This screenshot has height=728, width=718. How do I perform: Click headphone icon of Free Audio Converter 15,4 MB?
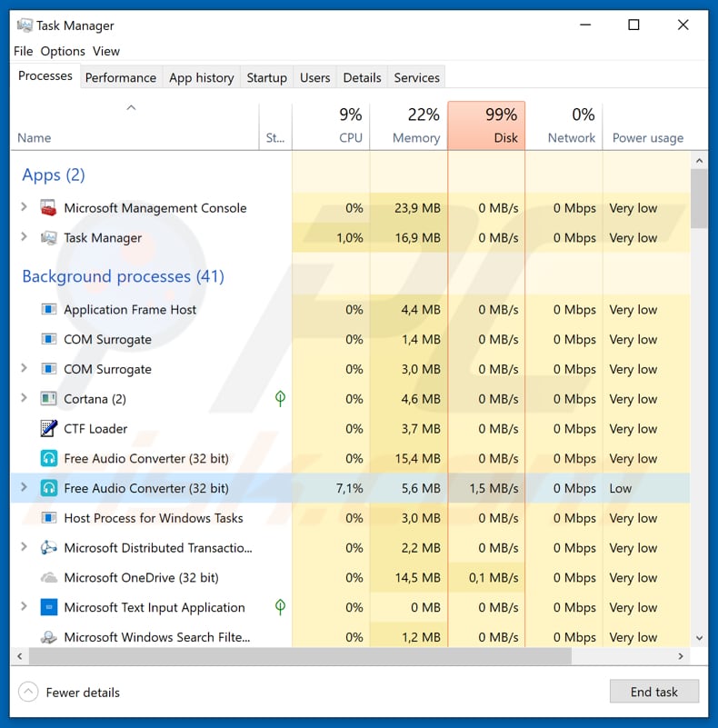pyautogui.click(x=49, y=458)
